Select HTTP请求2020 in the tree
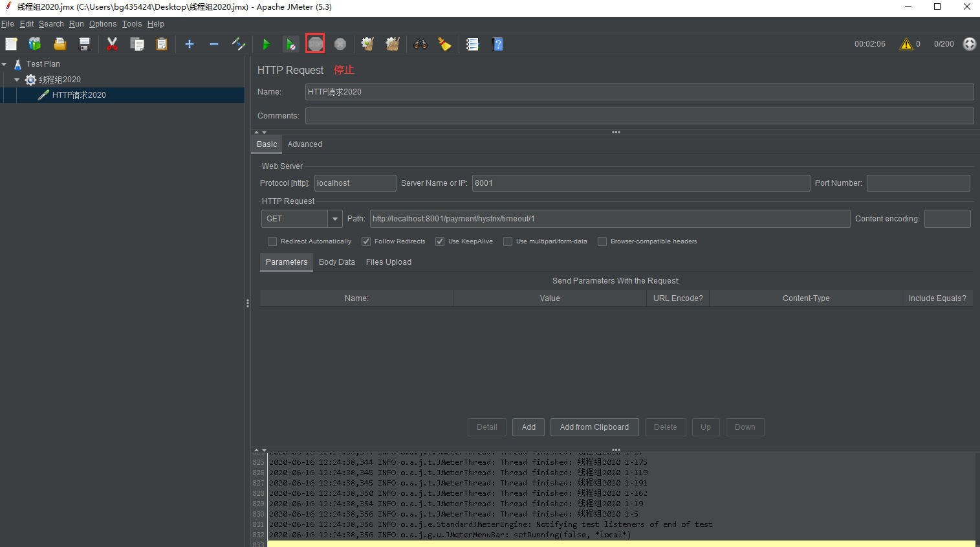This screenshot has width=980, height=547. [79, 95]
